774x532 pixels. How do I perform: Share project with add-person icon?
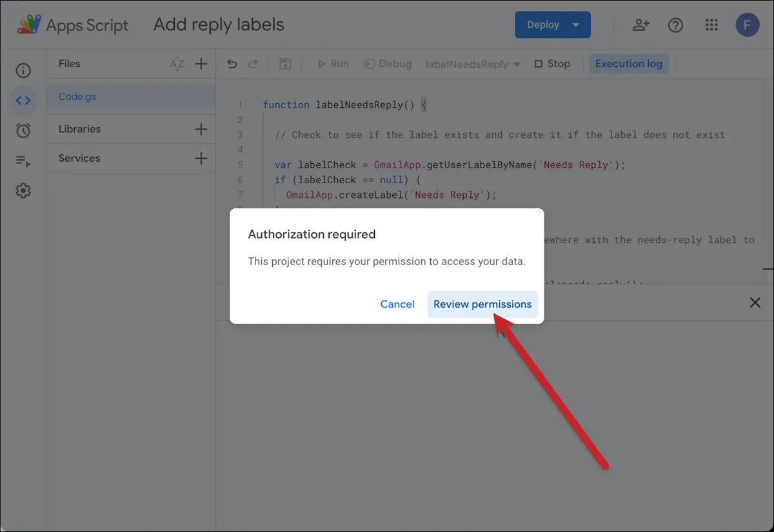click(640, 25)
